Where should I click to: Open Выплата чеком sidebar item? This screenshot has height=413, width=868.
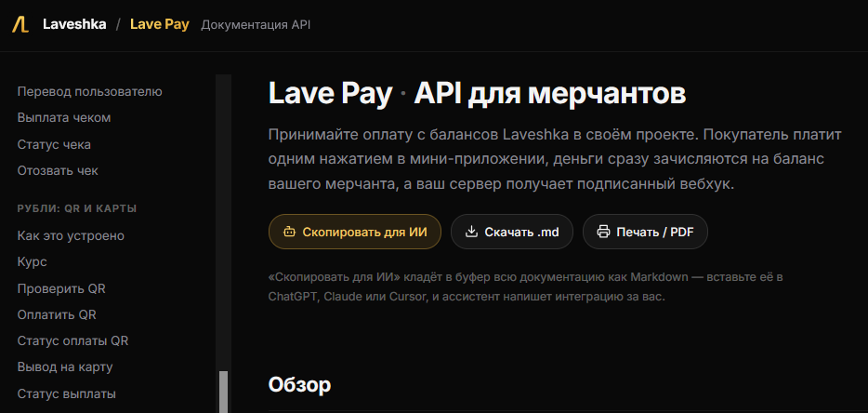pyautogui.click(x=64, y=118)
